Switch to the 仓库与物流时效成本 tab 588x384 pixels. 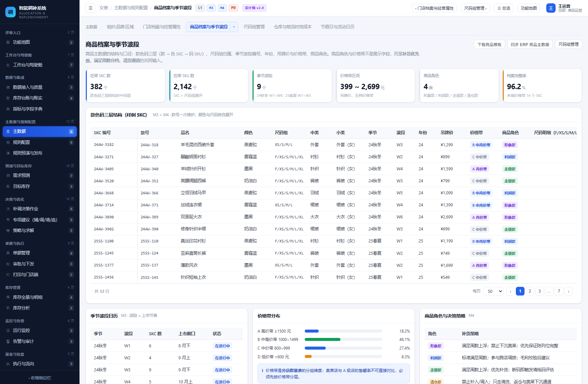click(293, 27)
